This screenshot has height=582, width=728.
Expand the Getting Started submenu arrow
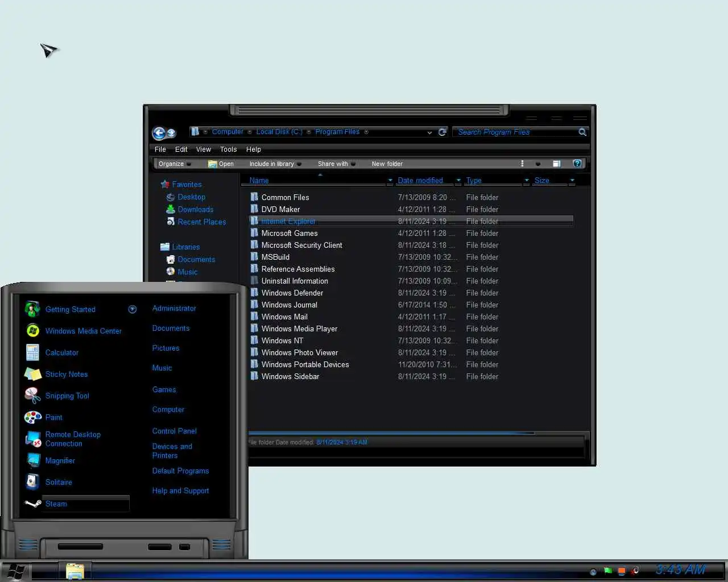pyautogui.click(x=133, y=309)
